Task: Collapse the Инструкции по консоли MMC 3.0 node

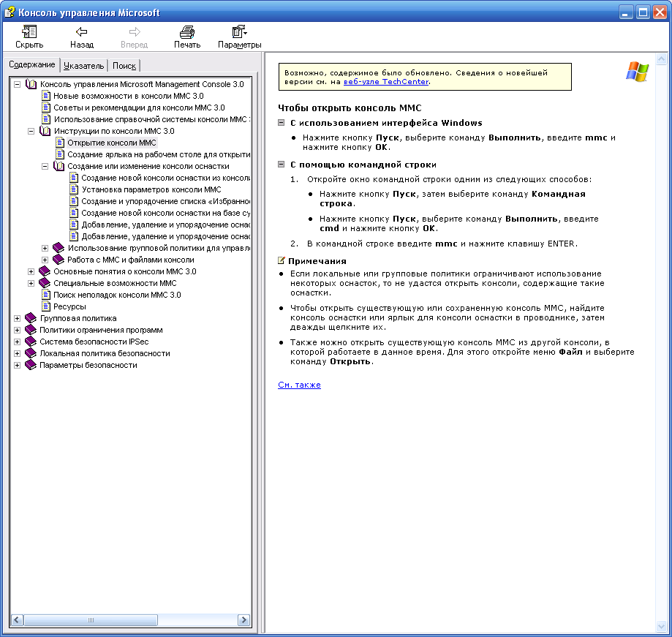Action: [31, 131]
